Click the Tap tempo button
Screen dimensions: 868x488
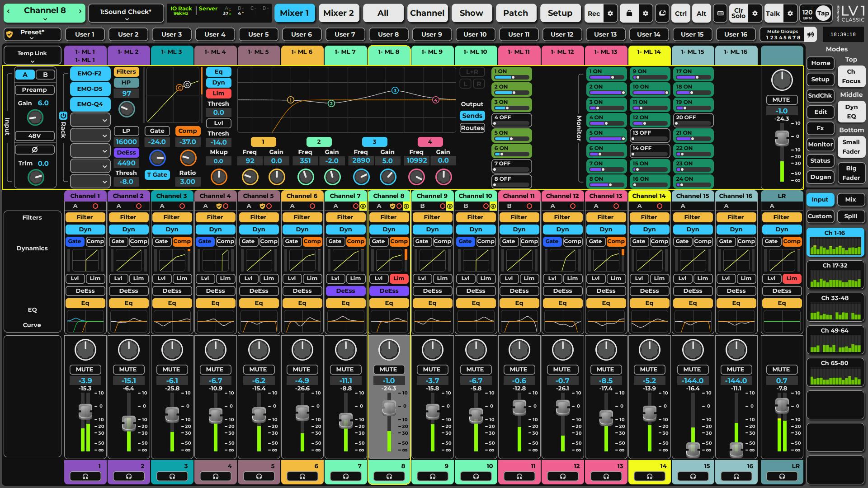pos(823,13)
